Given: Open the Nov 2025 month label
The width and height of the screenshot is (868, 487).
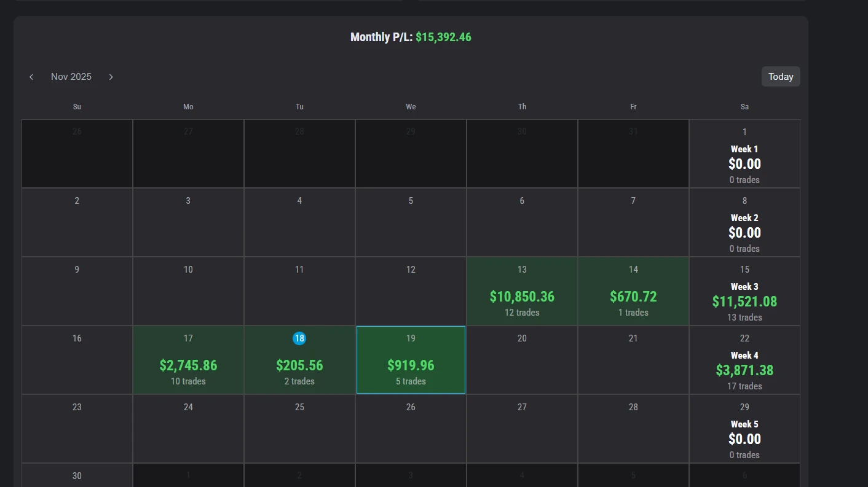Looking at the screenshot, I should (x=71, y=77).
